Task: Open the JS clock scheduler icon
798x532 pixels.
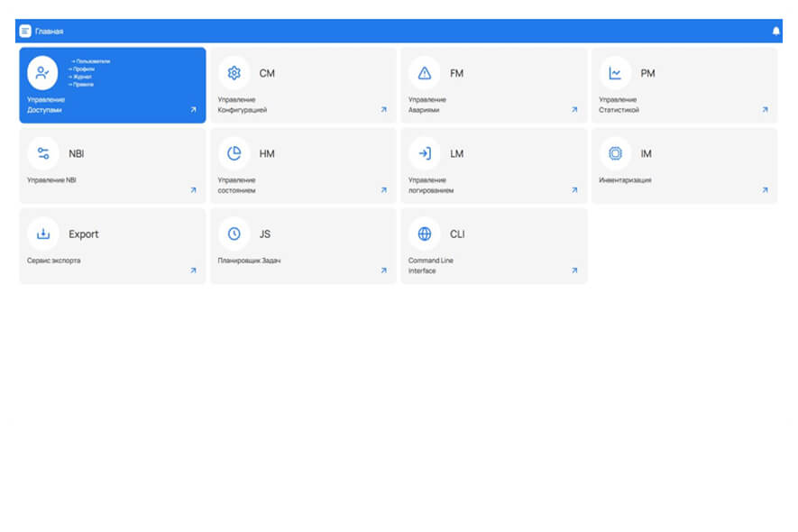Action: pos(234,234)
